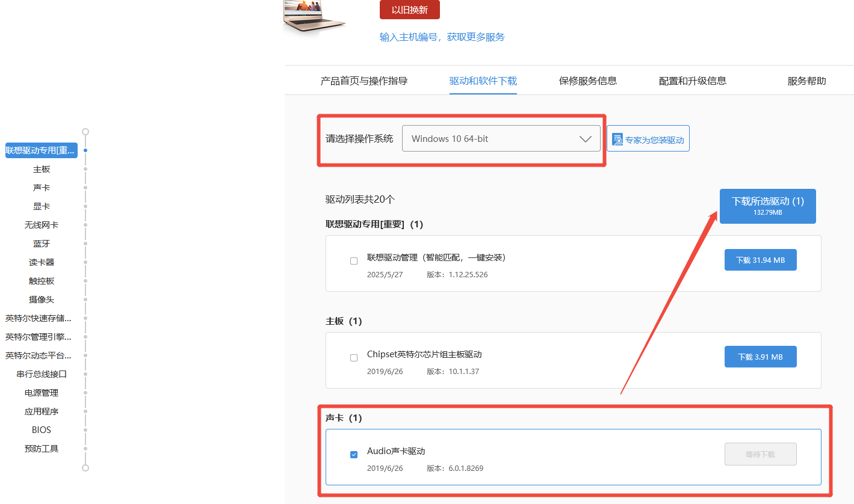Select 串行总线接口 in sidebar
Image resolution: width=854 pixels, height=504 pixels.
click(42, 374)
